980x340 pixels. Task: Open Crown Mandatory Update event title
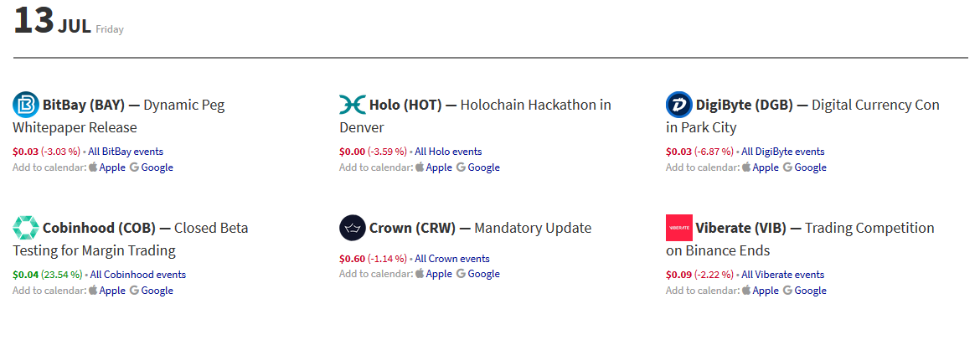pyautogui.click(x=534, y=228)
